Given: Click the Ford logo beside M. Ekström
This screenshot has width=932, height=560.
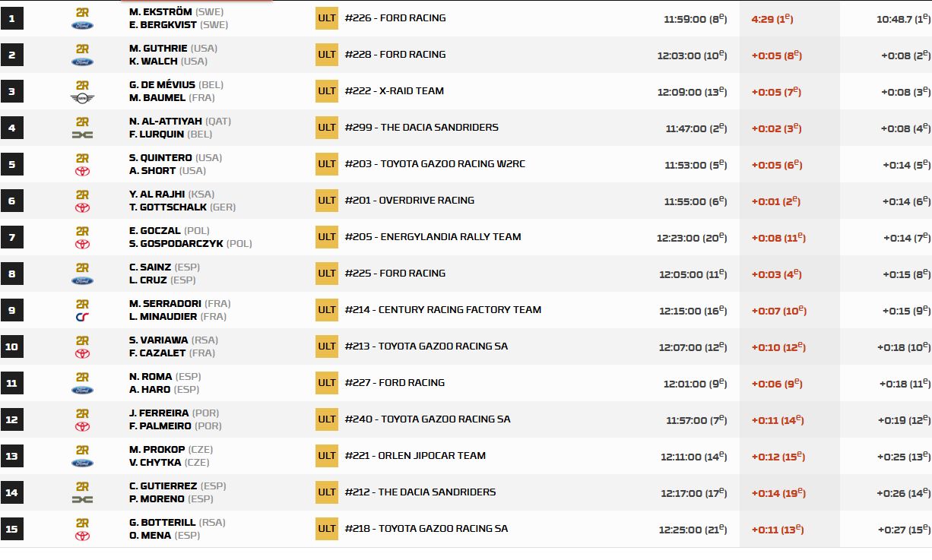Looking at the screenshot, I should point(82,25).
